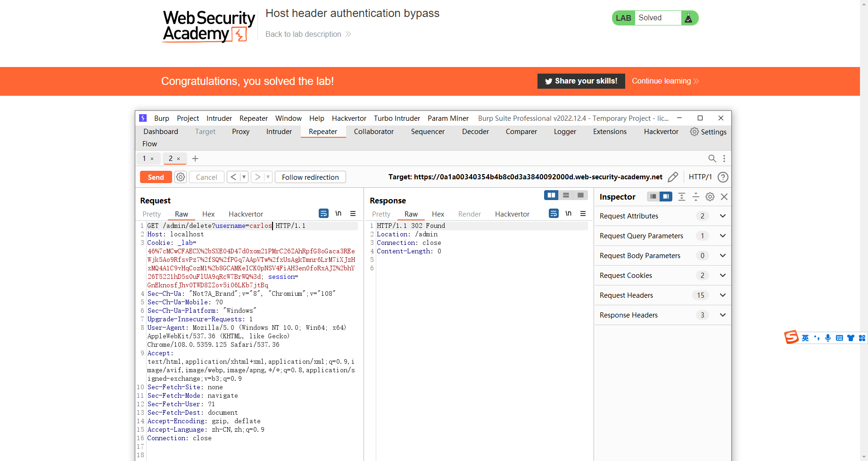Toggle word wrap in Request panel

323,214
